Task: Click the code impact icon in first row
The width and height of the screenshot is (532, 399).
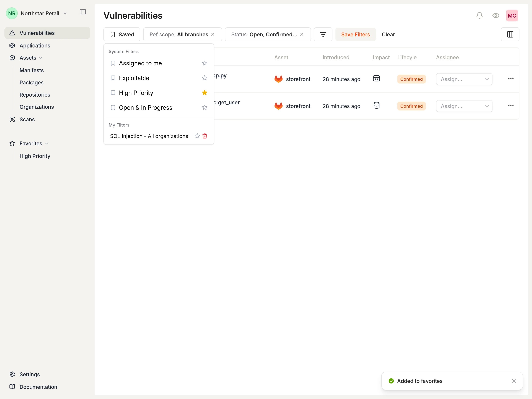Action: click(376, 78)
